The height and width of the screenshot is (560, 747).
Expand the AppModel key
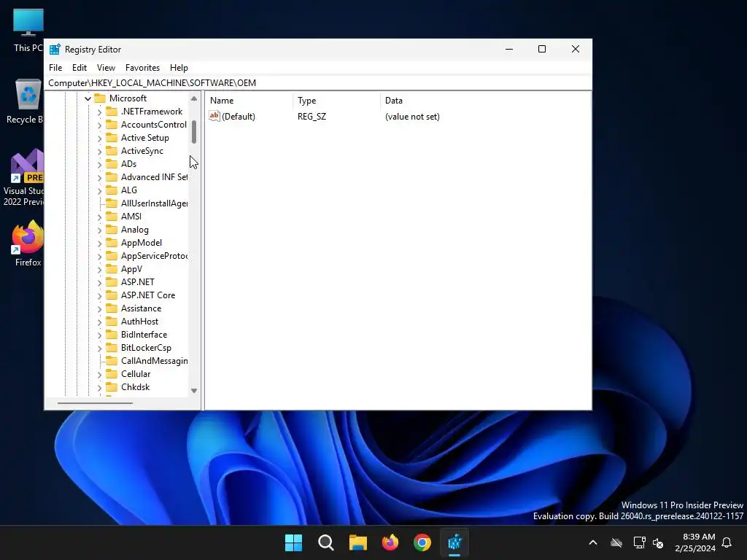pyautogui.click(x=99, y=243)
